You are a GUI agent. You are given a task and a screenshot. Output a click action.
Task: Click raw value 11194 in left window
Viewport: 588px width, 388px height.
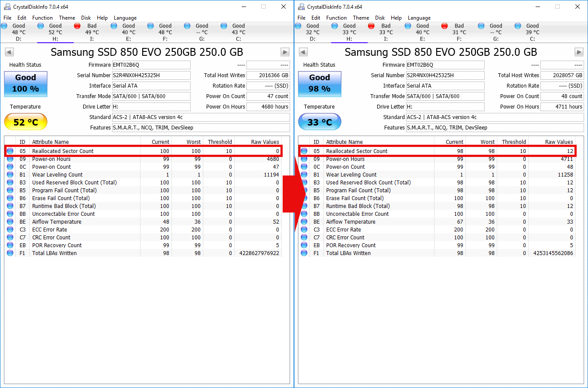(x=270, y=175)
